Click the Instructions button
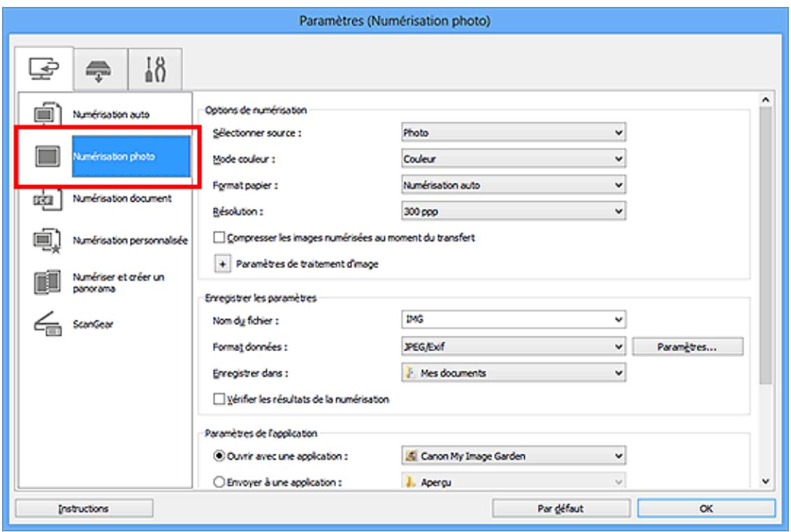The height and width of the screenshot is (532, 791). pyautogui.click(x=85, y=508)
